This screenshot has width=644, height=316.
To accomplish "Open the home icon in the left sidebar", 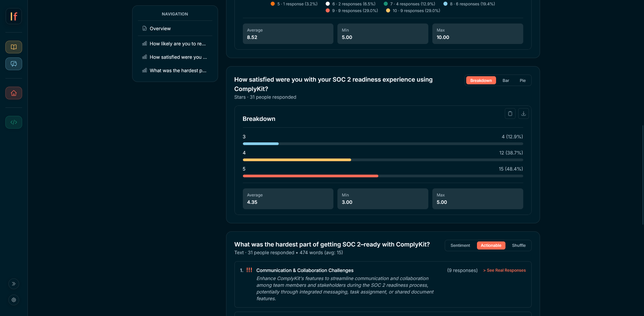I will point(14,93).
